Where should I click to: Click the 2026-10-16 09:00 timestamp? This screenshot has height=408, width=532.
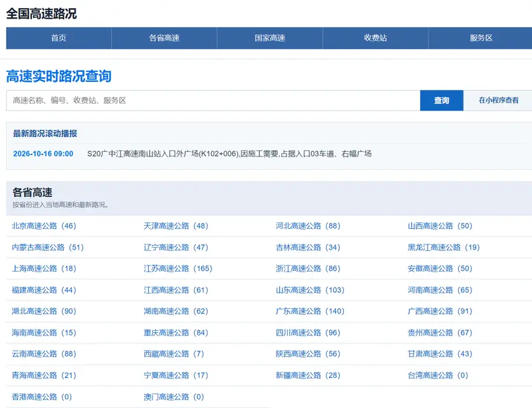pos(43,154)
